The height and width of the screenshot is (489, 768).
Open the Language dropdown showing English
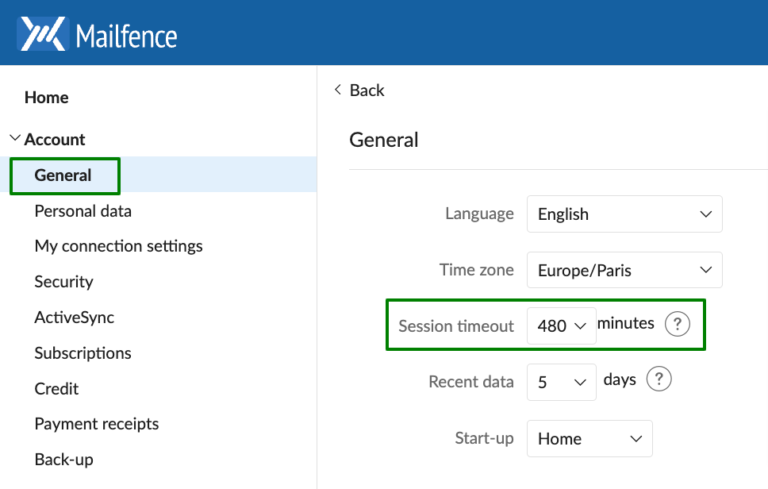pyautogui.click(x=624, y=214)
